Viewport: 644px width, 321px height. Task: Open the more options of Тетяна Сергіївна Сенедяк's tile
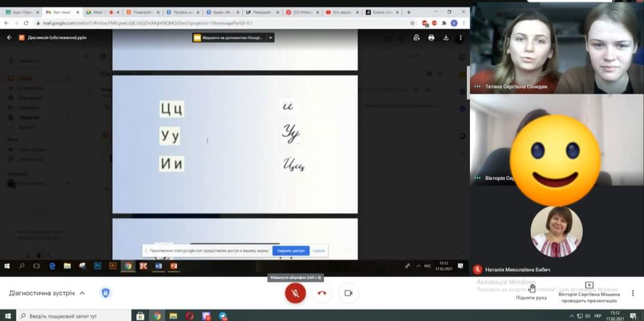click(477, 87)
